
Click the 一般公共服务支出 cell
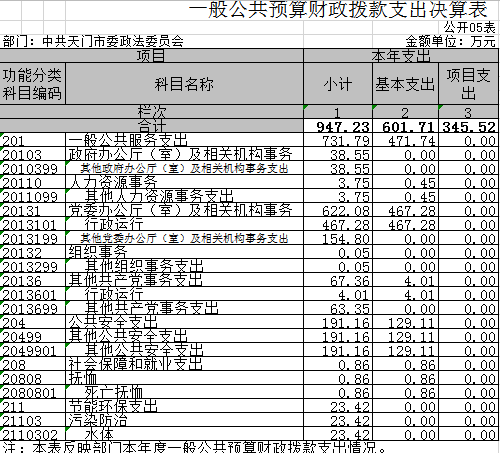coord(184,140)
